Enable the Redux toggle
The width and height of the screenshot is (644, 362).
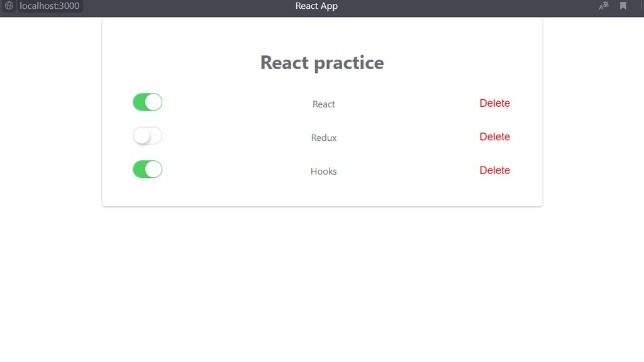(x=147, y=136)
